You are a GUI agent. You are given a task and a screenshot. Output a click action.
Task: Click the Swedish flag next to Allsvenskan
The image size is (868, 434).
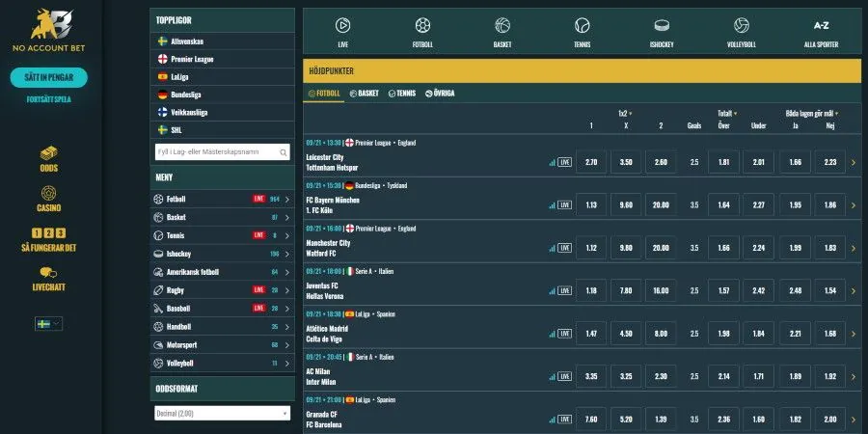coord(163,41)
